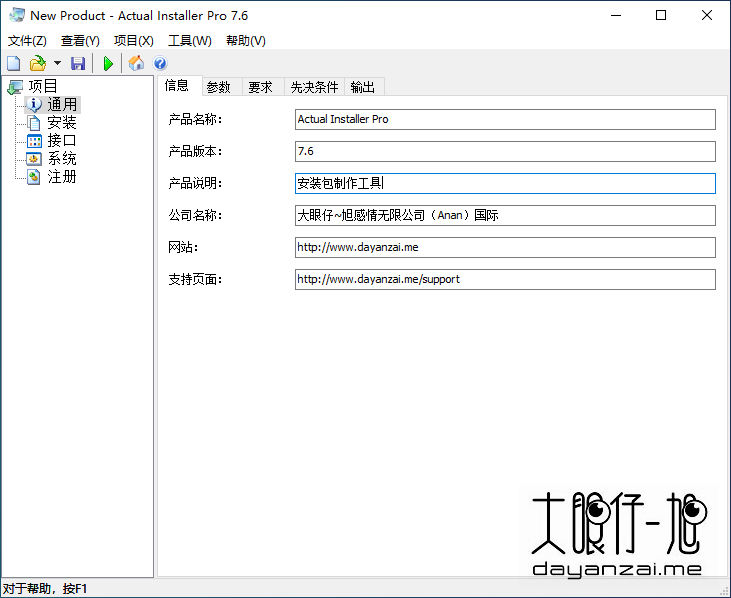731x598 pixels.
Task: Switch to the 输出 tab
Action: pos(363,87)
